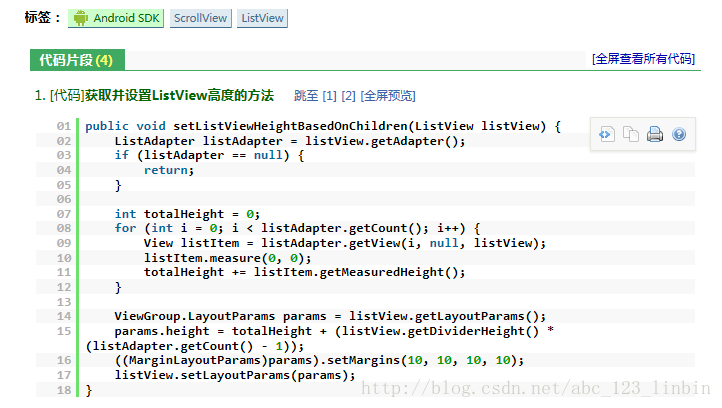Click the copy code icon

630,134
